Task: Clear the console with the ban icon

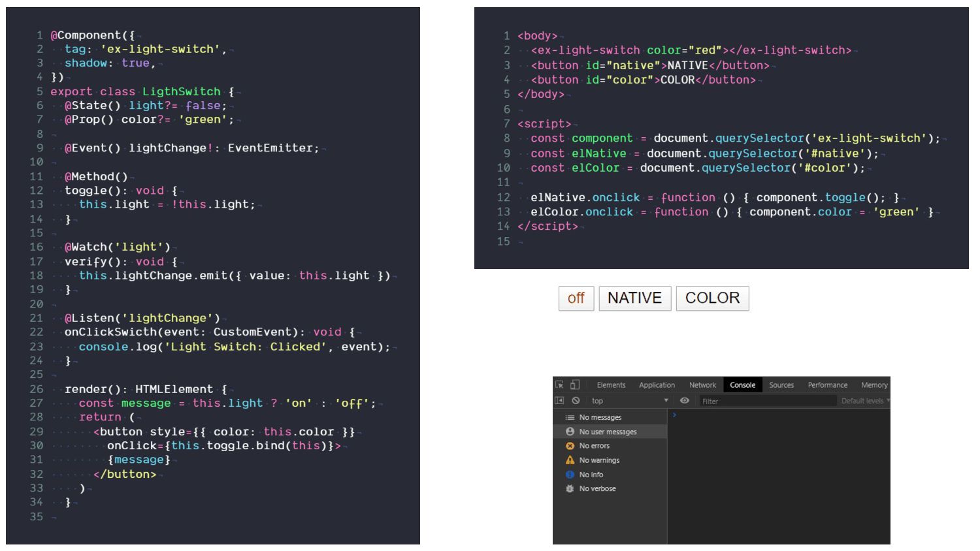Action: coord(576,401)
